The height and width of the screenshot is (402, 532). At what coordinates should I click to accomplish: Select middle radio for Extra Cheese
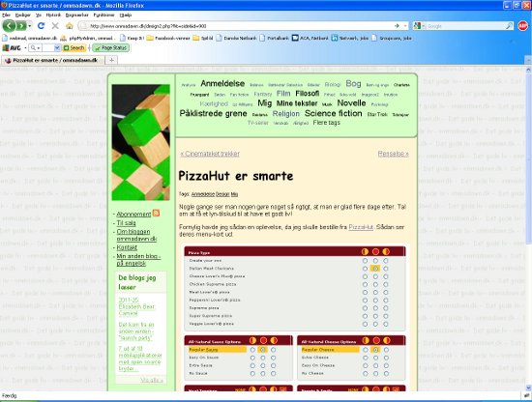[x=375, y=358]
